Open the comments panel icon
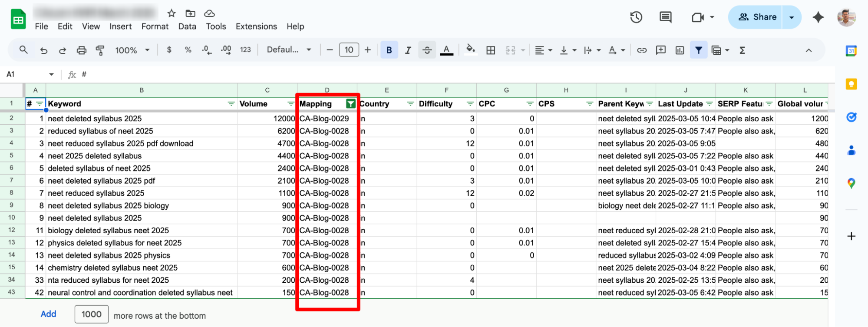The width and height of the screenshot is (868, 327). (x=665, y=17)
